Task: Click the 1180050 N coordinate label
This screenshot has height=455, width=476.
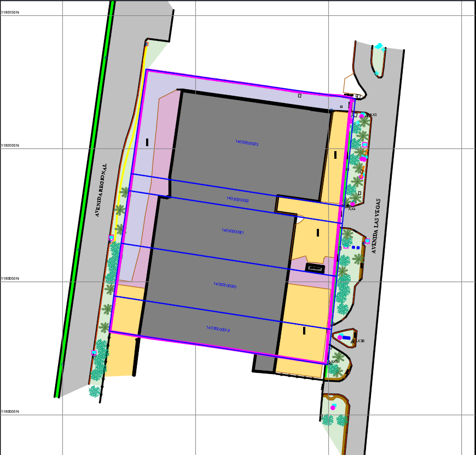Action: coord(10,279)
